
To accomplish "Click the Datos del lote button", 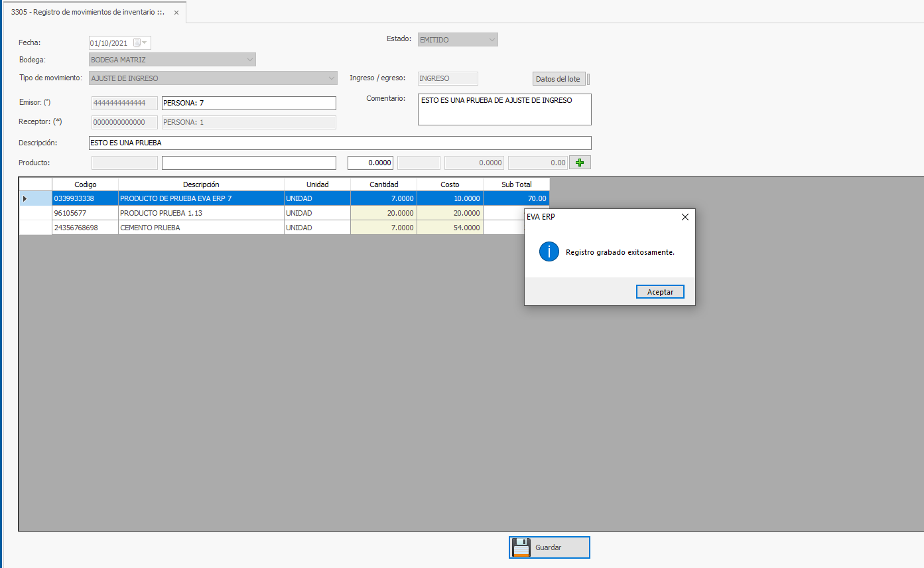I will 558,79.
